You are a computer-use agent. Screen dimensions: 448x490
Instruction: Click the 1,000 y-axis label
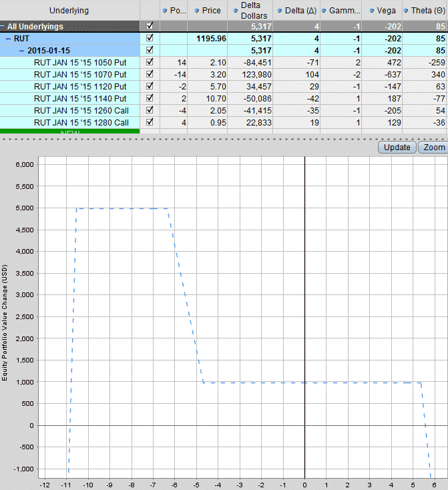coord(25,382)
